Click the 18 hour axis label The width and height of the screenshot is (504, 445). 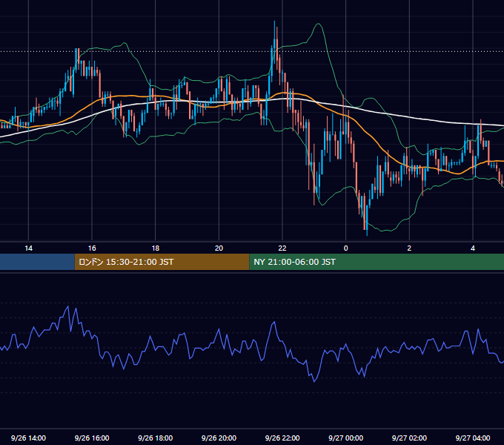click(x=155, y=248)
